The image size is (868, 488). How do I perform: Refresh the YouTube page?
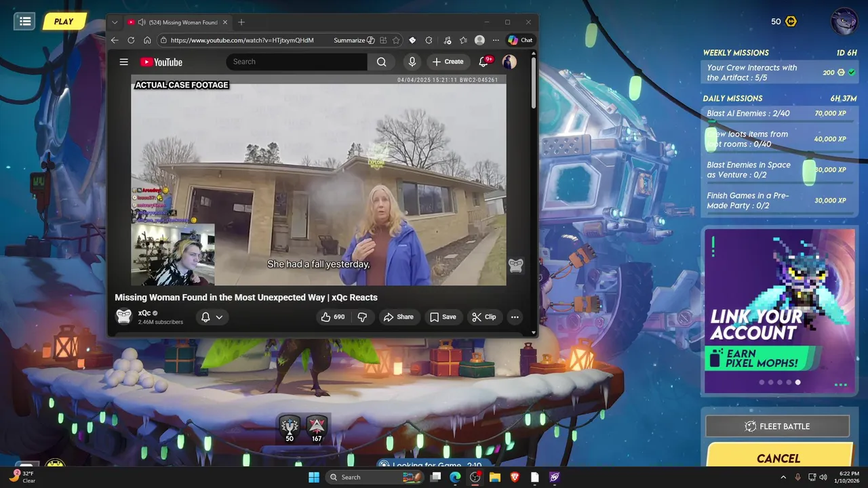coord(131,40)
